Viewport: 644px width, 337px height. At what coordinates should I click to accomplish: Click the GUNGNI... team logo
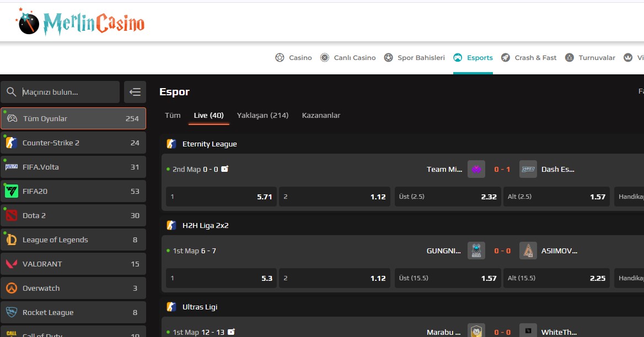(476, 251)
